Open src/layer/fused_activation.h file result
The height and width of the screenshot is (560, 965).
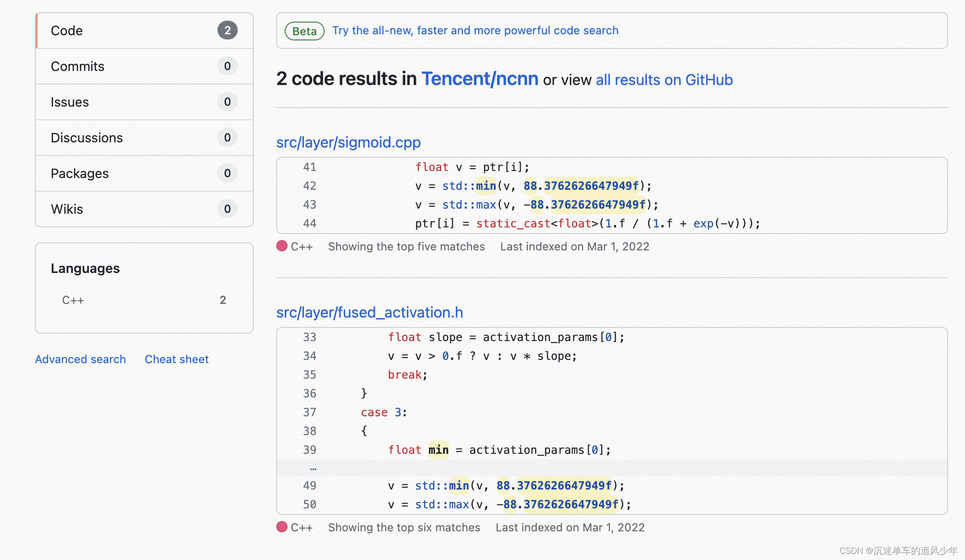pos(369,312)
